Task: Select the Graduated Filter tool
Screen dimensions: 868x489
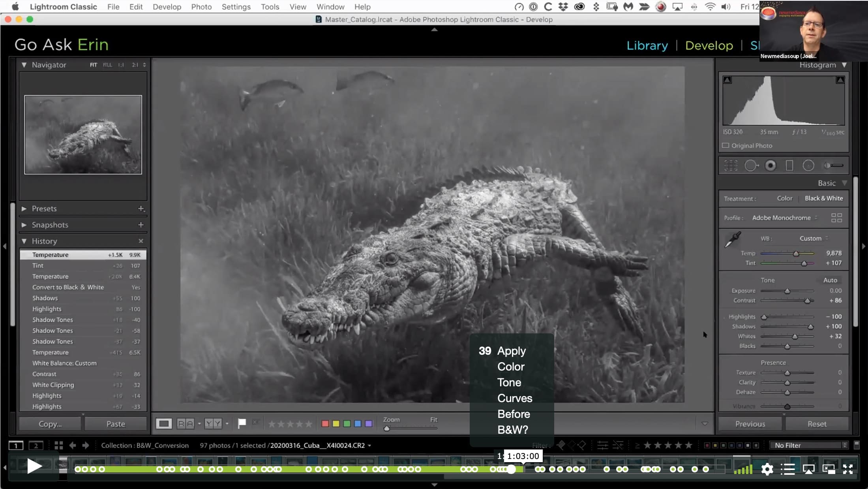Action: point(789,166)
